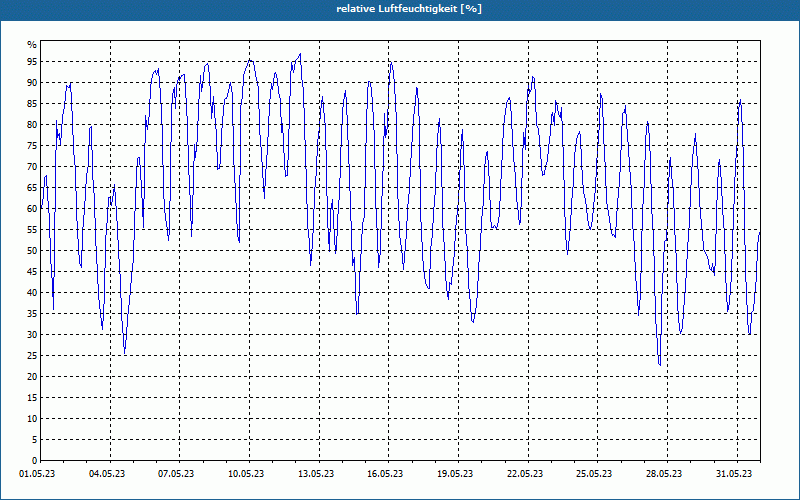800x500 pixels.
Task: Click the y-axis value 75
Action: click(32, 146)
